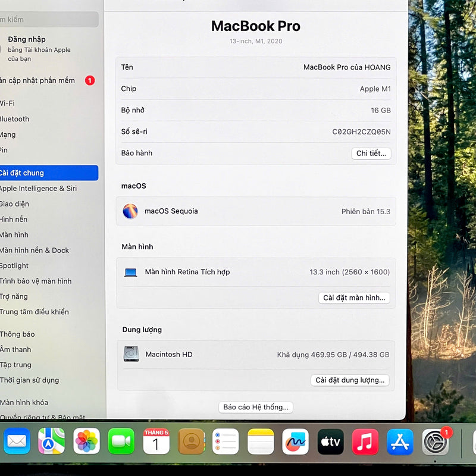476x476 pixels.
Task: Open Freeform from the Dock
Action: (295, 441)
